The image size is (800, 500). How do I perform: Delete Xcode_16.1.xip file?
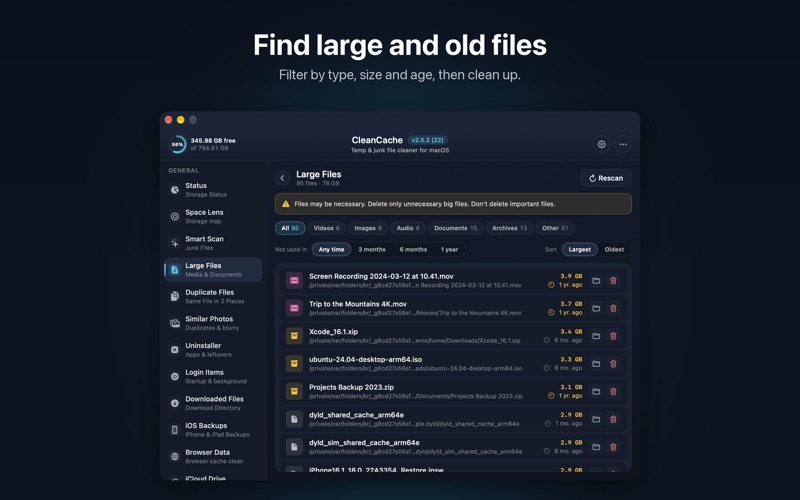613,336
